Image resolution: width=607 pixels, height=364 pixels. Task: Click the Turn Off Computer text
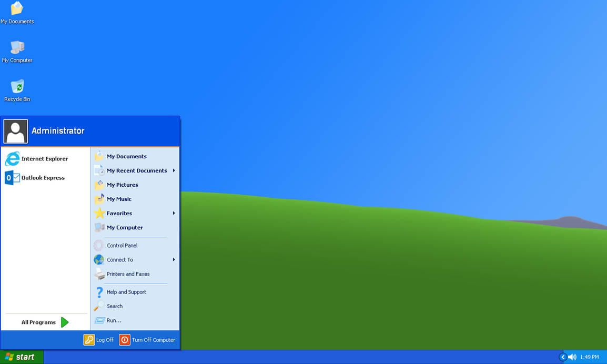point(153,340)
